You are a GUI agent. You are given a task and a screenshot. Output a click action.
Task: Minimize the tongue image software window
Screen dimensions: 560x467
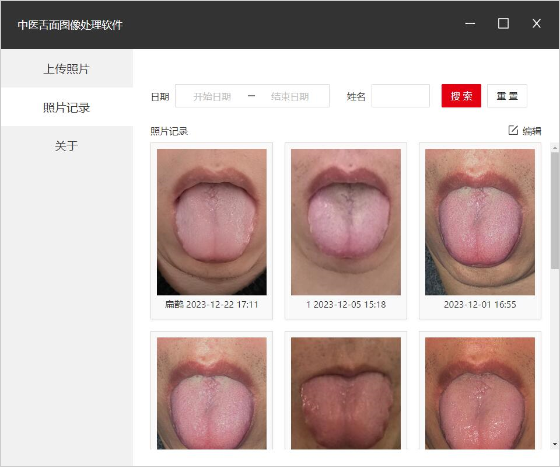(470, 24)
